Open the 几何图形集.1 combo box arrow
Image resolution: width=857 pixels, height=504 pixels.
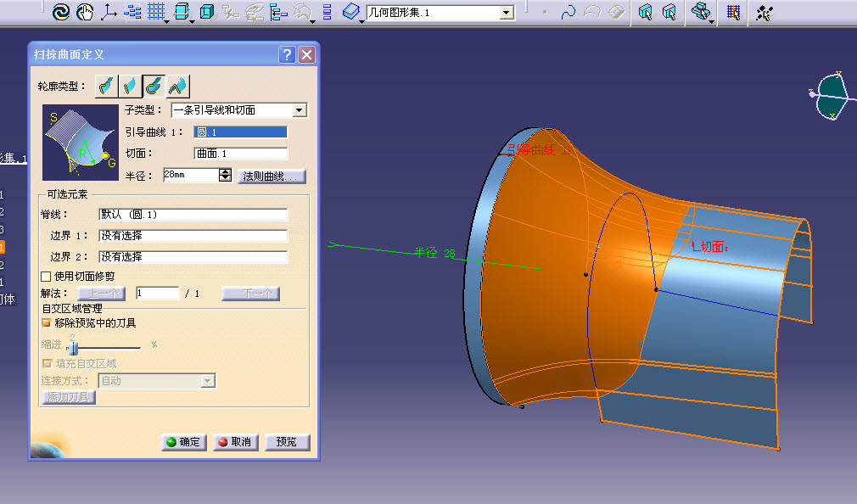507,13
